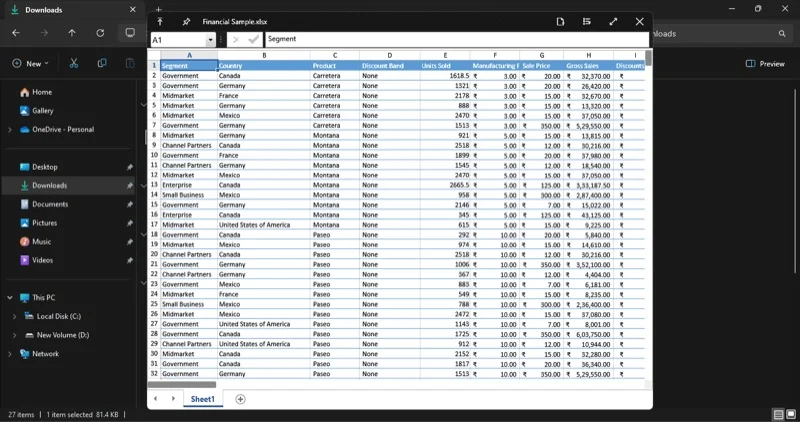Open the Name Box dropdown arrow

click(x=210, y=40)
